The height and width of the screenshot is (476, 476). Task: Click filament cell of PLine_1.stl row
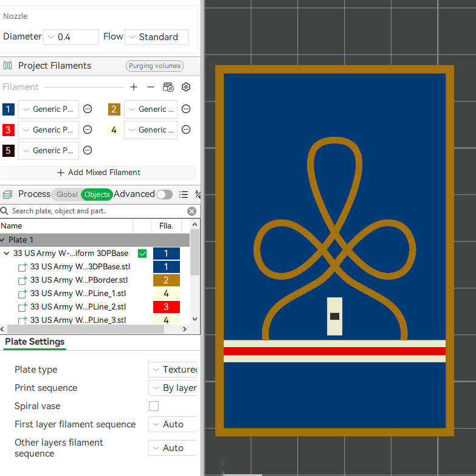coord(167,294)
